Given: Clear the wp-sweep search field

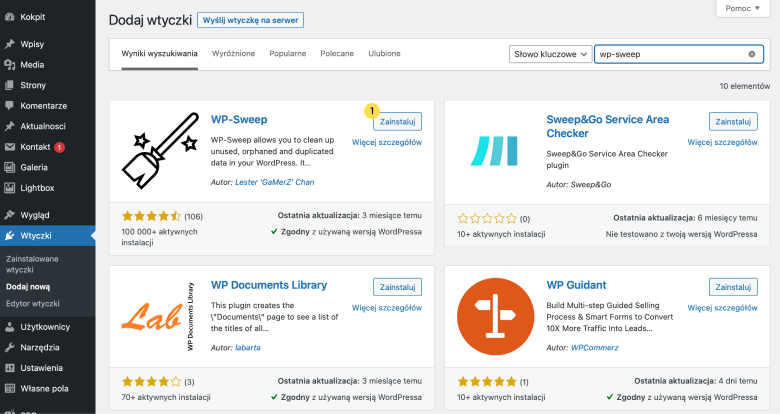Looking at the screenshot, I should pyautogui.click(x=752, y=54).
